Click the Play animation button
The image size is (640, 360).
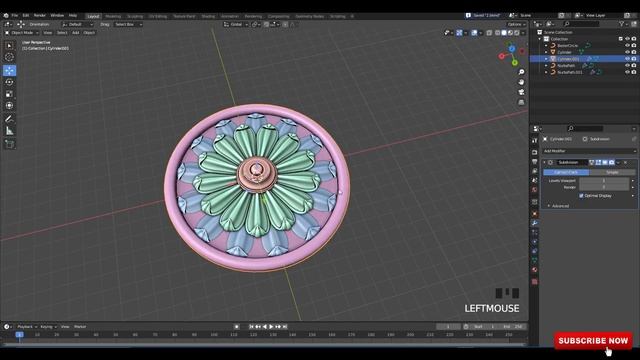[x=271, y=327]
